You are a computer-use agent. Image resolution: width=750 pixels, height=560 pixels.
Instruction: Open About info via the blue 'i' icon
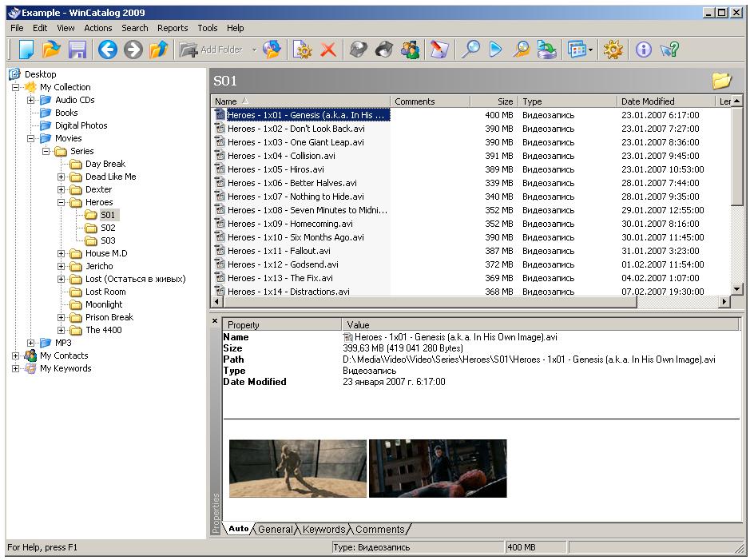pos(643,50)
